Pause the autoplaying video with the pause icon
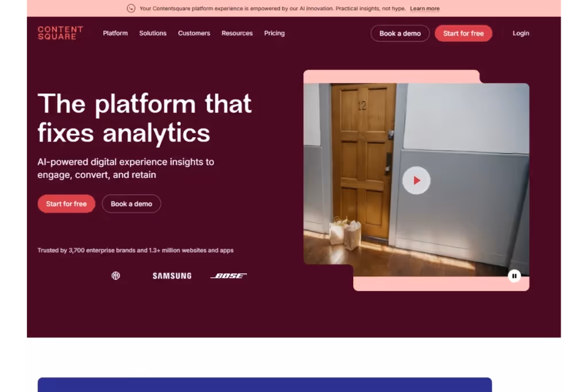This screenshot has height=392, width=588. point(514,276)
